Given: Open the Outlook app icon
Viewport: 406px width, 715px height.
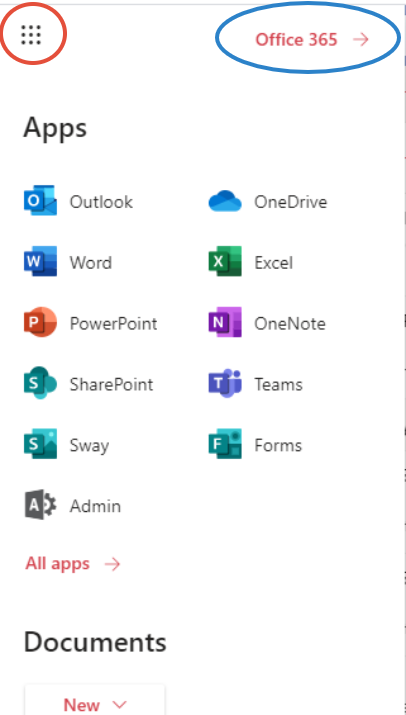Looking at the screenshot, I should click(x=41, y=201).
